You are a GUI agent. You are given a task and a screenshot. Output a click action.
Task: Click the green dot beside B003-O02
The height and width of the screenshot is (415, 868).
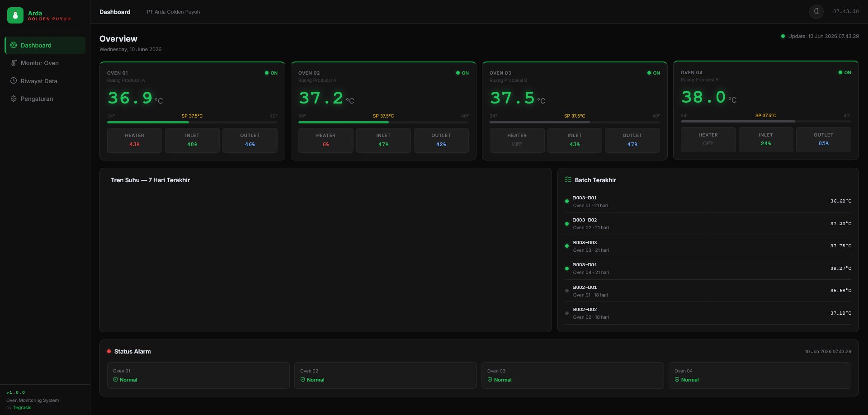pos(567,224)
